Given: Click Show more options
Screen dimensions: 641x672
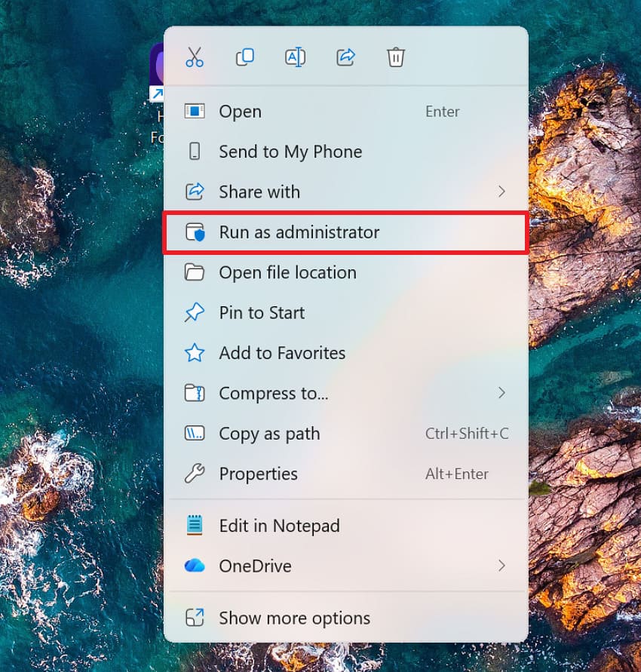Looking at the screenshot, I should tap(294, 618).
